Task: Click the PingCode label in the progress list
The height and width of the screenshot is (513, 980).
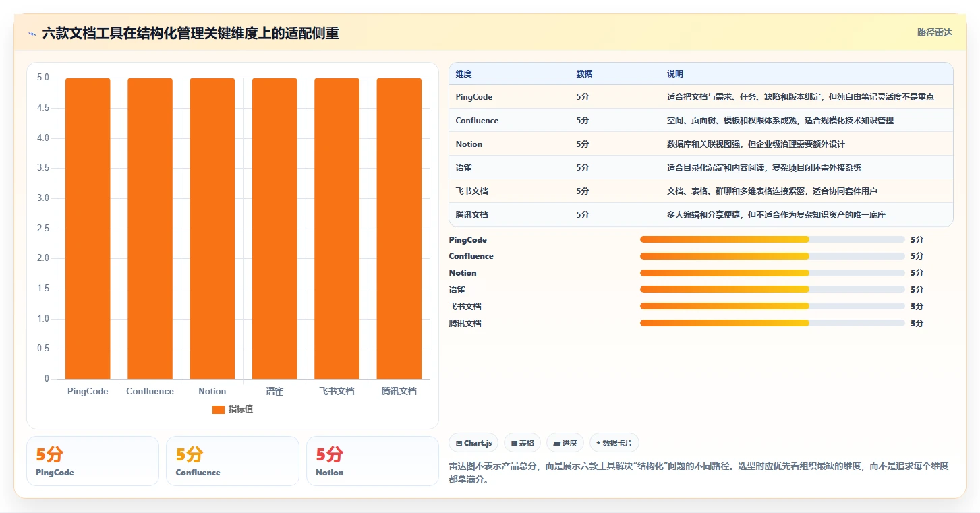Action: 467,240
